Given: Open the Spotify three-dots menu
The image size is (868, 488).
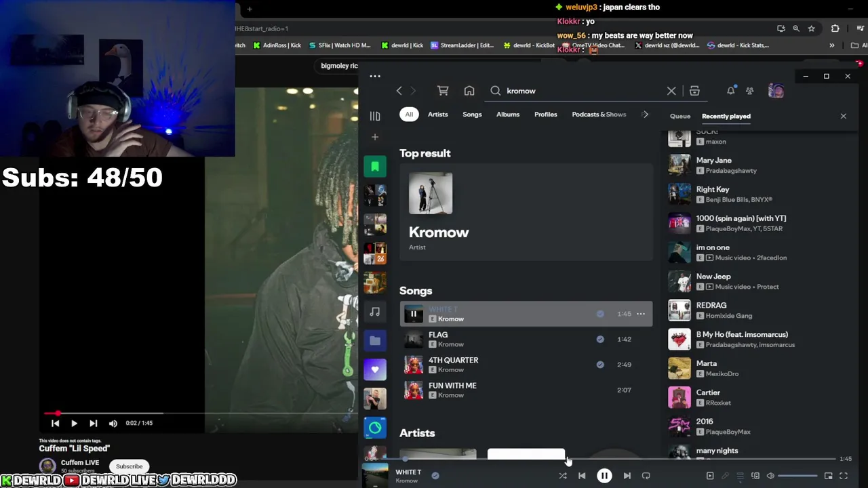Looking at the screenshot, I should (x=375, y=76).
